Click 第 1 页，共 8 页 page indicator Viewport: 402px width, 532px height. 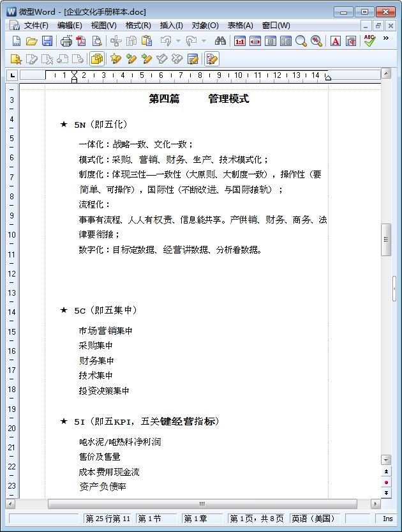(257, 519)
